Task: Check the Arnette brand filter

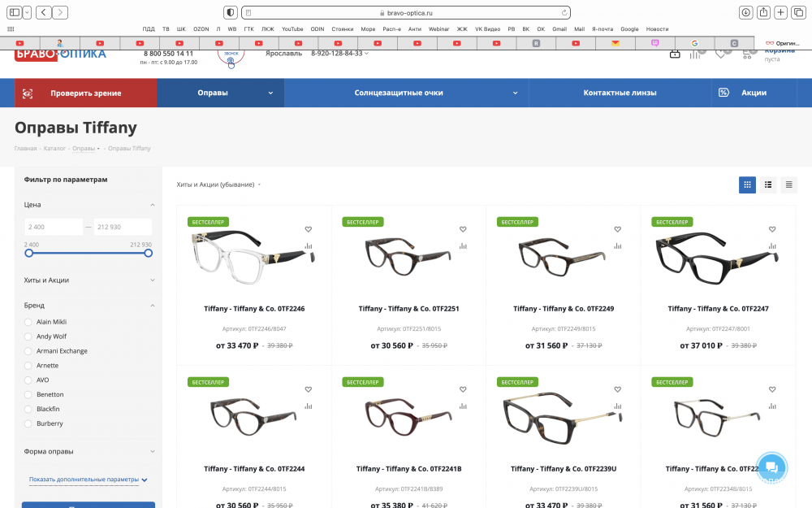Action: pos(28,366)
